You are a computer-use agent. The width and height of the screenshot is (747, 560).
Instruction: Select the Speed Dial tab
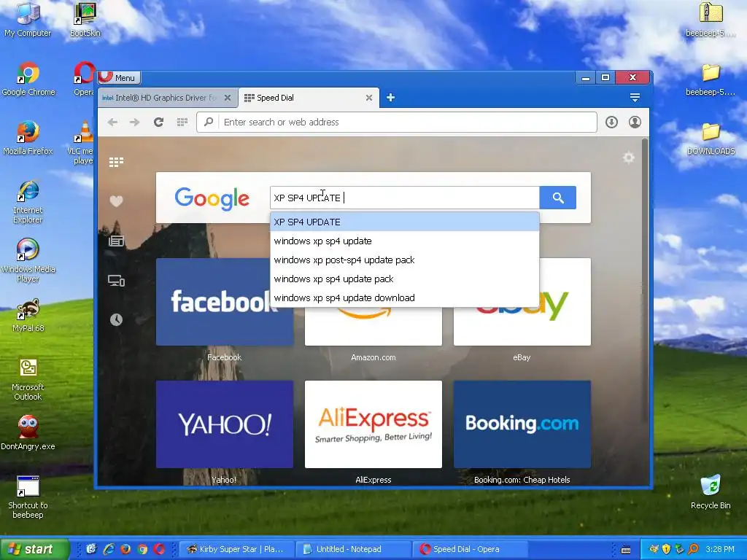click(305, 98)
